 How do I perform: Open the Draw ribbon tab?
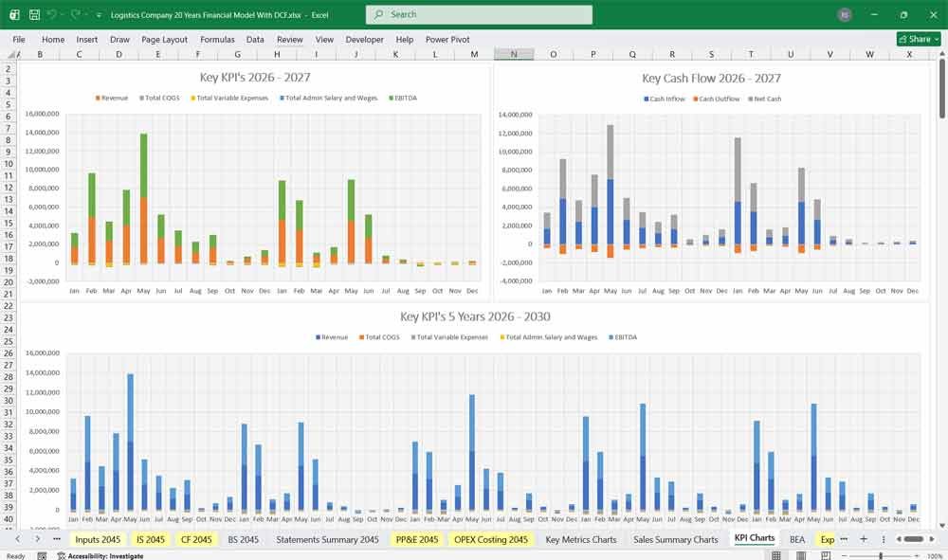(119, 39)
